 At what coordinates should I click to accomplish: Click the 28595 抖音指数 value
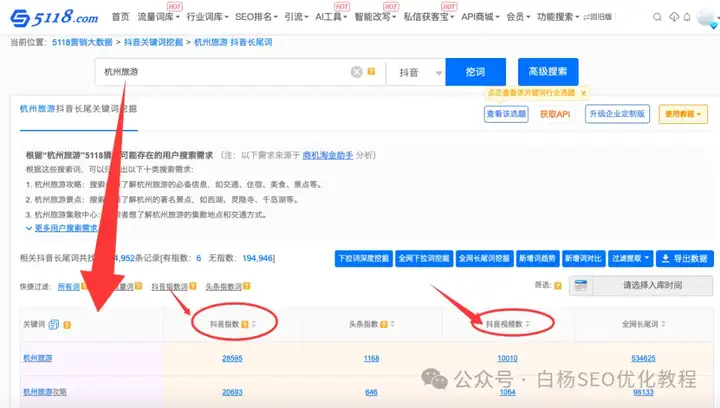232,358
